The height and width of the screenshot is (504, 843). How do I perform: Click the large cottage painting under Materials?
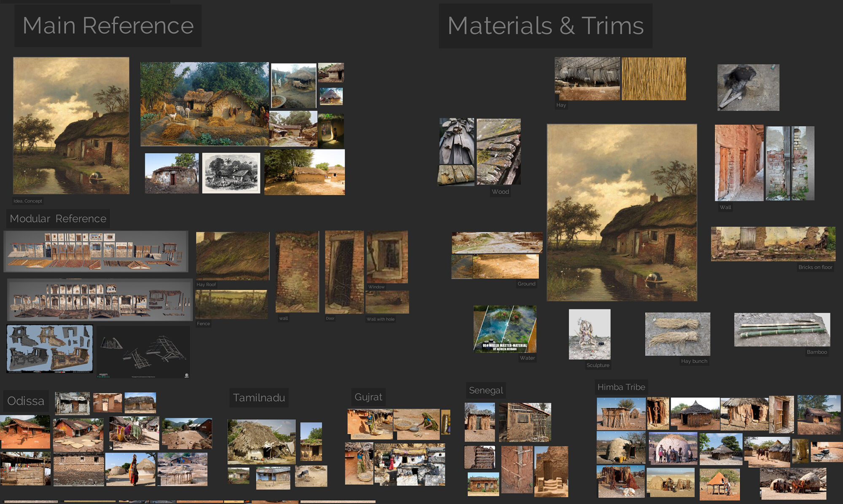(622, 212)
